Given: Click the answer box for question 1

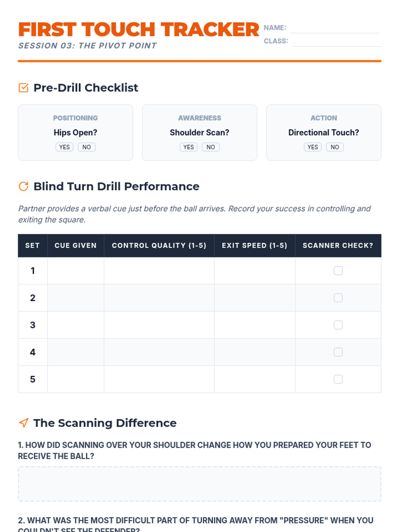Looking at the screenshot, I should coord(199,484).
